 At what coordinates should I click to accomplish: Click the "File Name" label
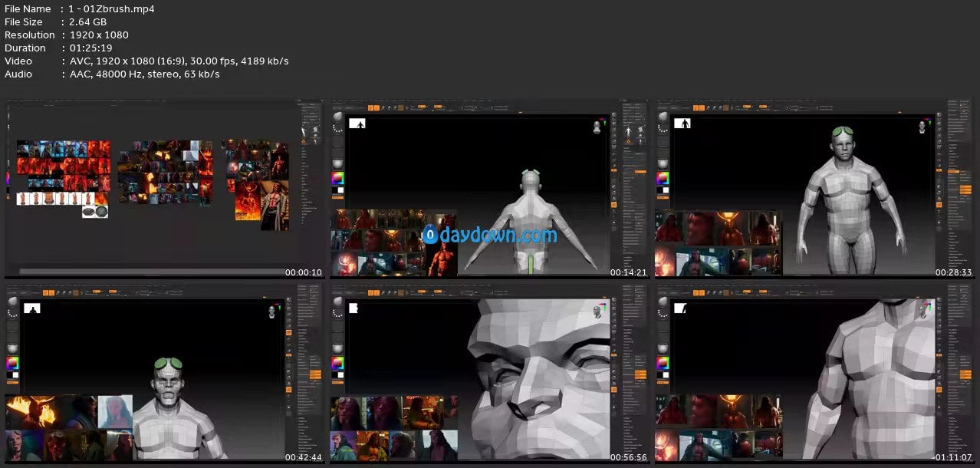coord(28,9)
